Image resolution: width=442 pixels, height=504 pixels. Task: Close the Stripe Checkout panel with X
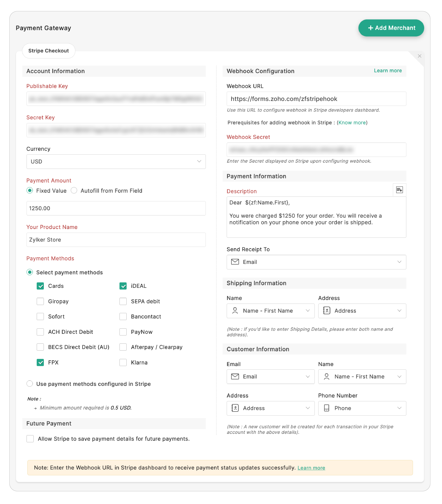click(419, 56)
